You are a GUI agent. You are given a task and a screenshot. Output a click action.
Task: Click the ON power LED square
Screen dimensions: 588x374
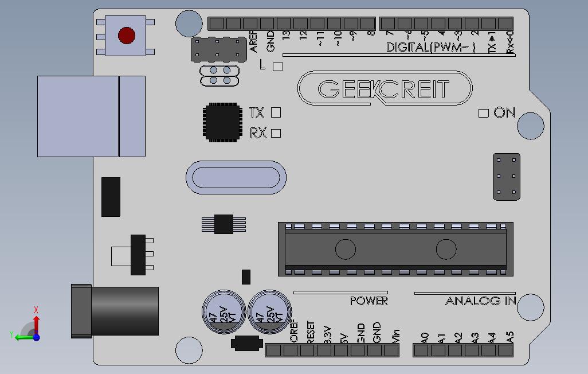coord(484,113)
